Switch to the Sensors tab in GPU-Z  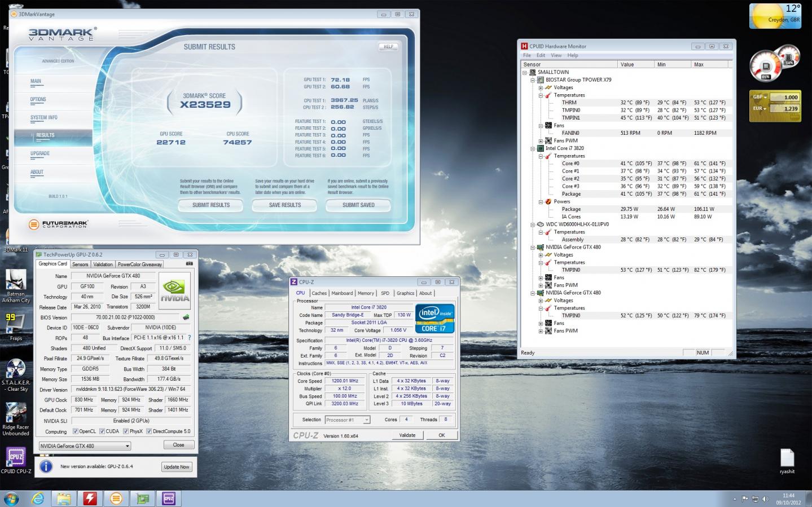click(80, 264)
